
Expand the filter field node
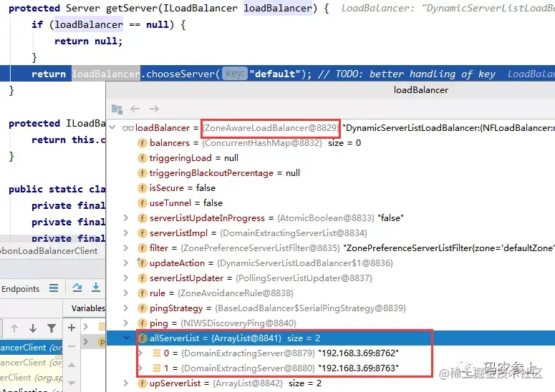coord(125,248)
